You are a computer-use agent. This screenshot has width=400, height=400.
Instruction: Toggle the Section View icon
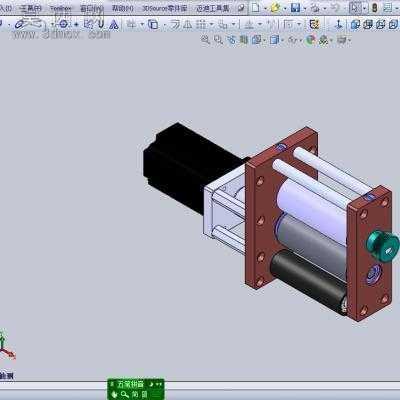(244, 40)
